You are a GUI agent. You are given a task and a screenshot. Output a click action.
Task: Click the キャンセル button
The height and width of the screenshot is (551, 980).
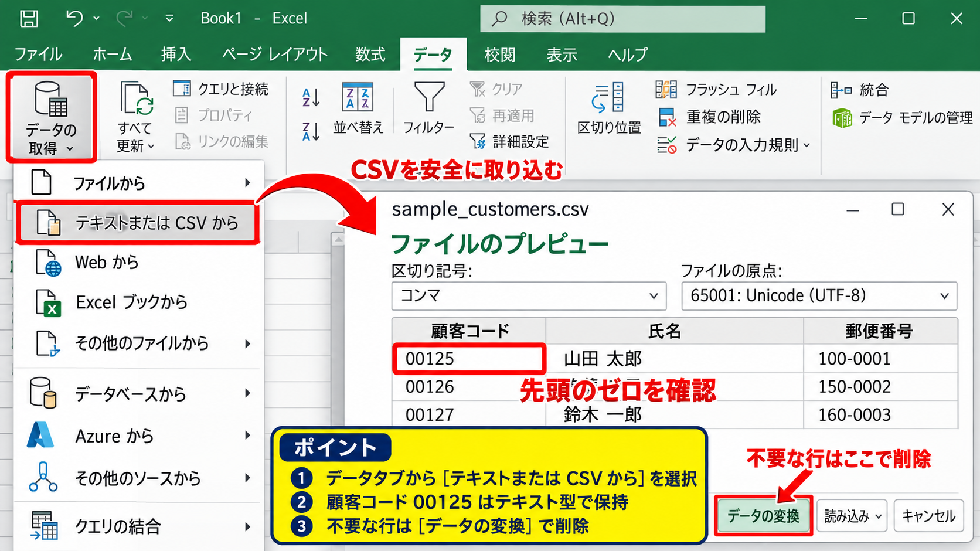pyautogui.click(x=928, y=516)
